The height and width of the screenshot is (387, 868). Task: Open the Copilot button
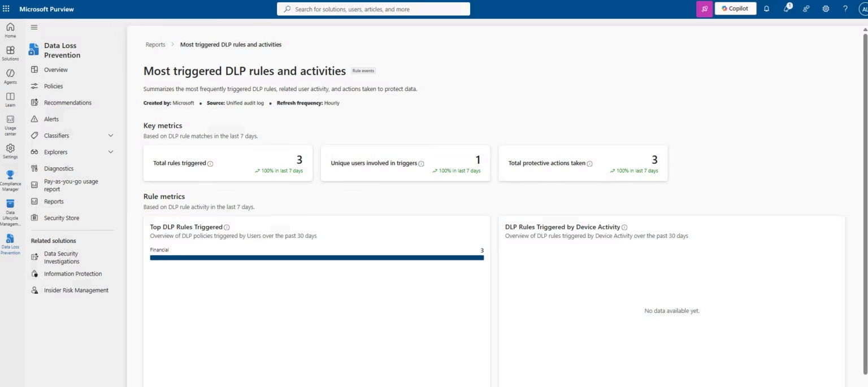click(x=735, y=9)
